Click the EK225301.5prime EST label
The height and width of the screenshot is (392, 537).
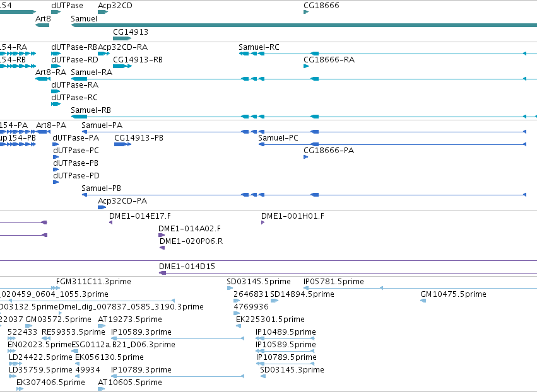click(x=270, y=320)
